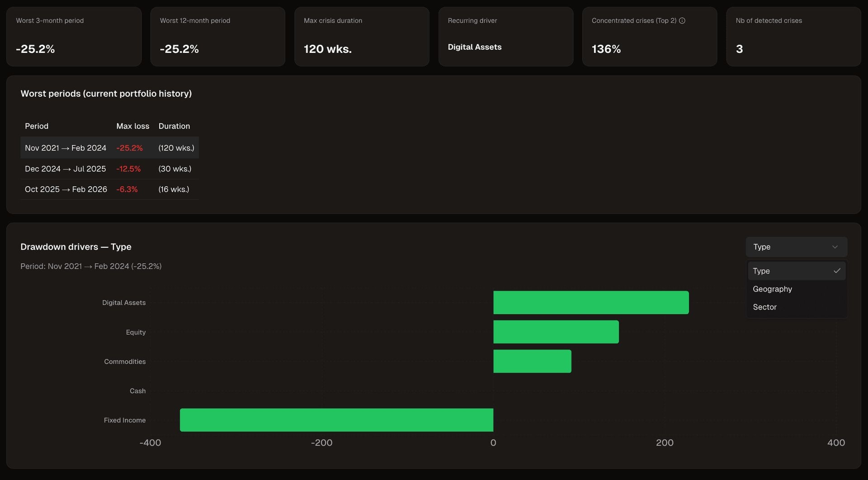Click info icon beside Concentrated crises

point(682,21)
